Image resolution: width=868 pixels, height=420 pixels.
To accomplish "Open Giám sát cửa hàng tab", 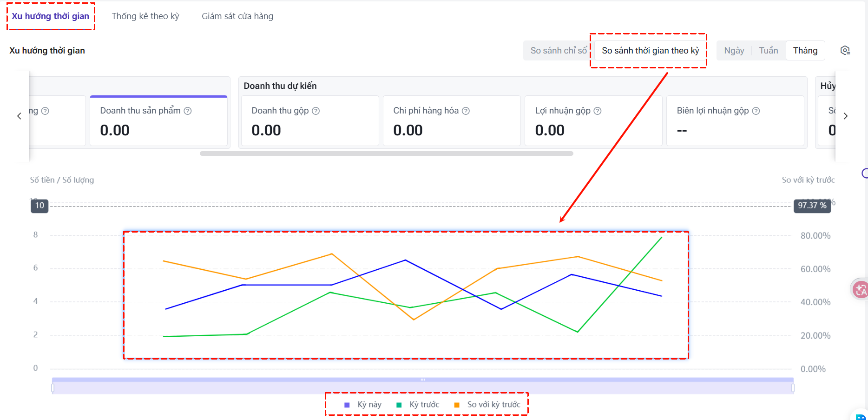I will click(x=237, y=16).
